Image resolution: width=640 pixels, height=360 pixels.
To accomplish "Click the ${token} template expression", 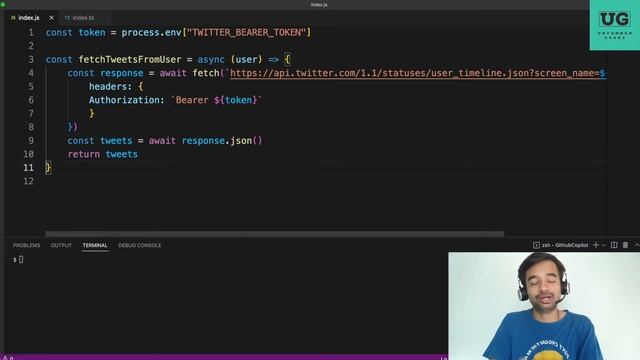I will pos(236,100).
